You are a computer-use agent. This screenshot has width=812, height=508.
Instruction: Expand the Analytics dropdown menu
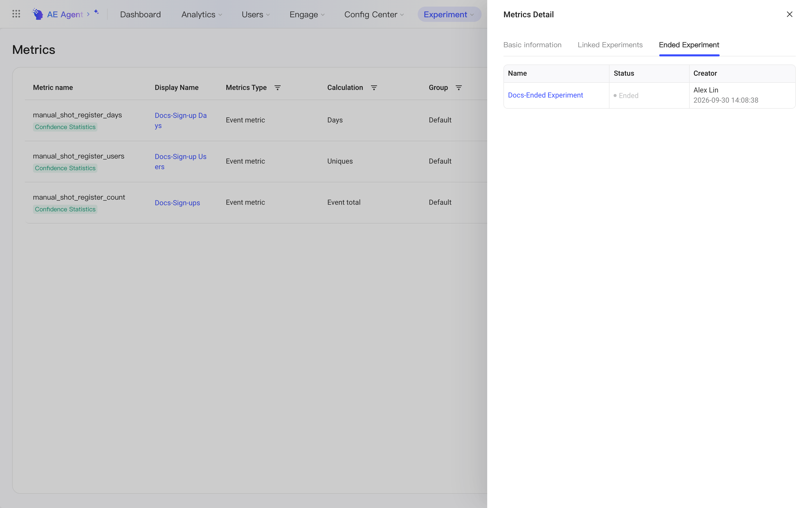coord(202,14)
